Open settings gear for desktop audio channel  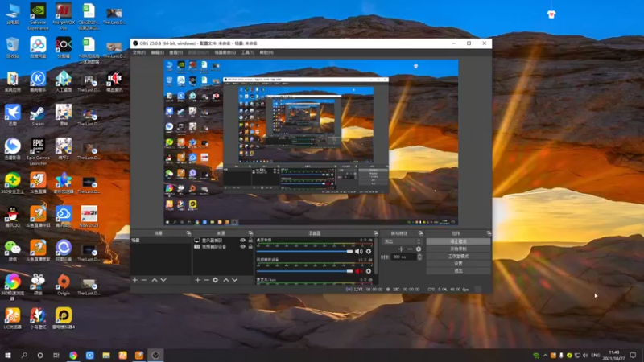coord(369,252)
